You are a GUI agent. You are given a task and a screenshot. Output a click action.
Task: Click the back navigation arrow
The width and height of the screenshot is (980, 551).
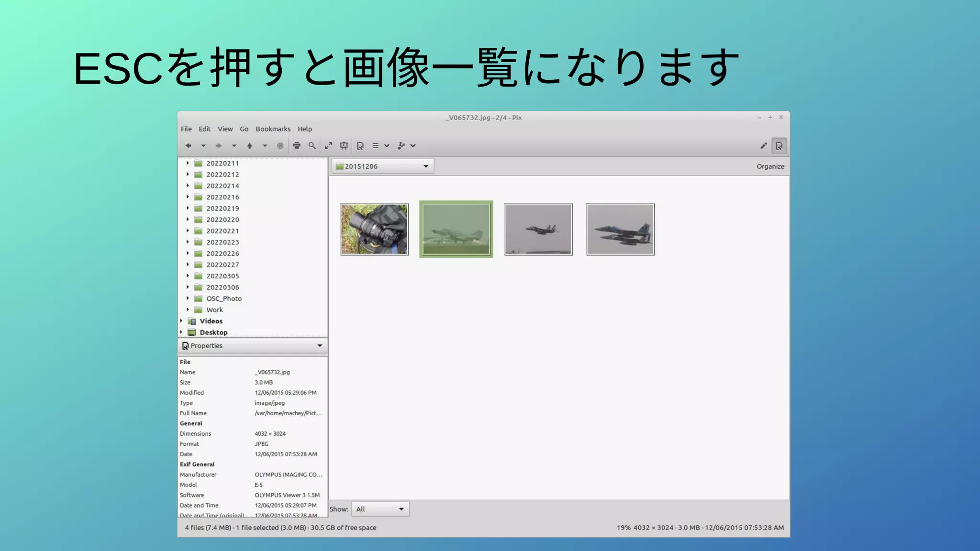coord(189,146)
